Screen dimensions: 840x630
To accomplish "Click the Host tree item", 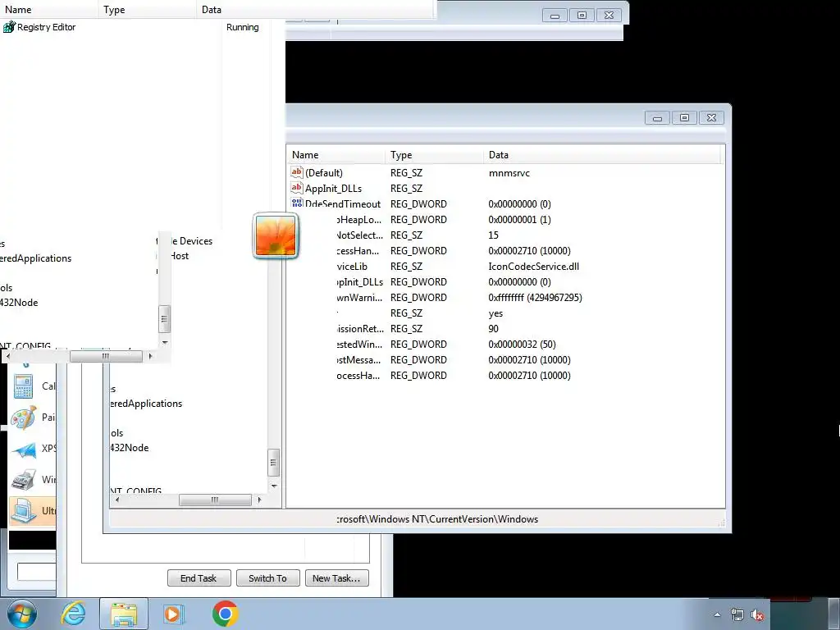I will click(x=180, y=256).
